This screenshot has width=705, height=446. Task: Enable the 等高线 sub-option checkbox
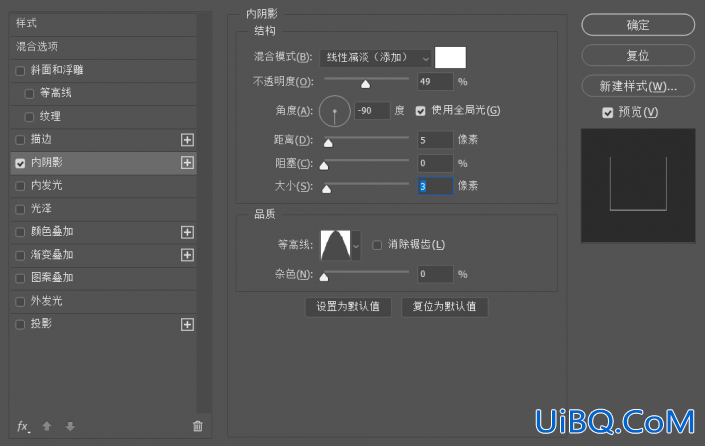point(29,94)
